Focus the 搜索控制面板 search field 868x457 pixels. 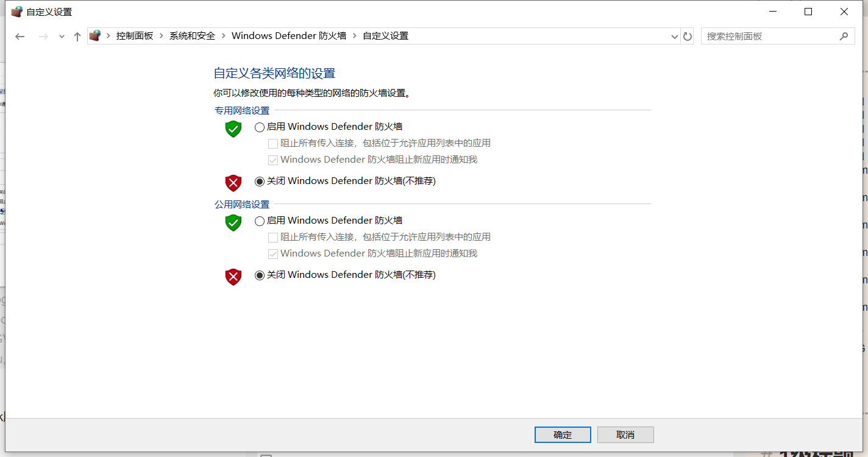click(x=770, y=37)
